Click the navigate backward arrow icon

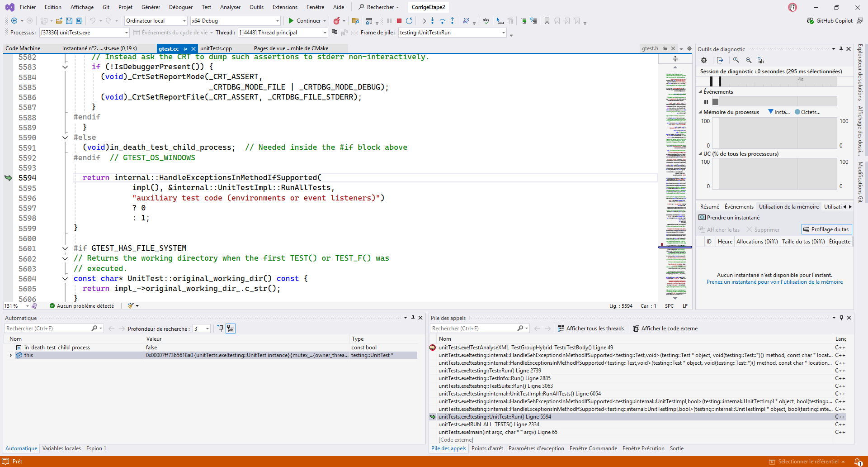pyautogui.click(x=14, y=21)
